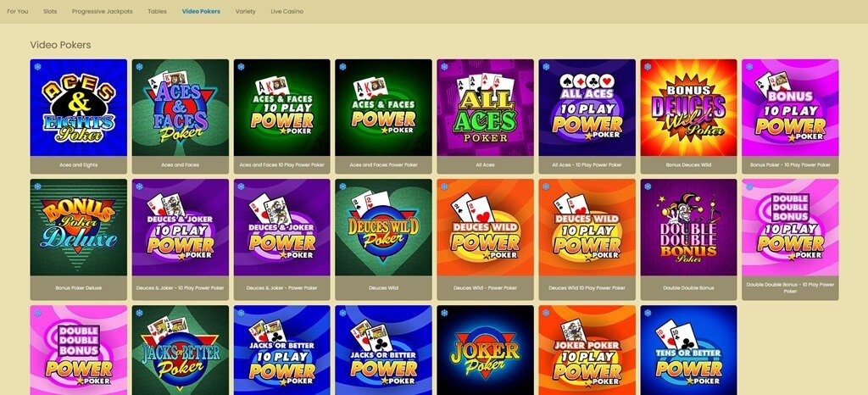Open Deuces Wild - Power Poker thumbnail
Screen dimensions: 868x395
486,227
